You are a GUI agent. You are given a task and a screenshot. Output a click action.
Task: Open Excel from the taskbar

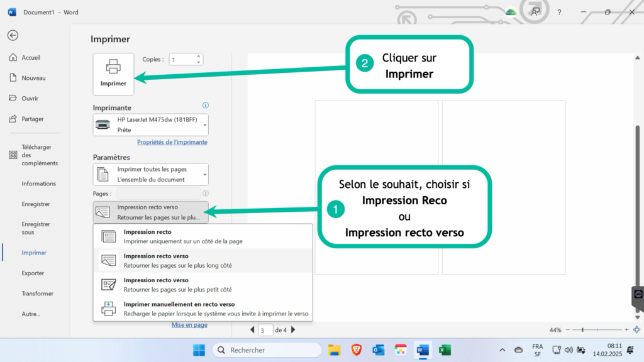coord(445,350)
